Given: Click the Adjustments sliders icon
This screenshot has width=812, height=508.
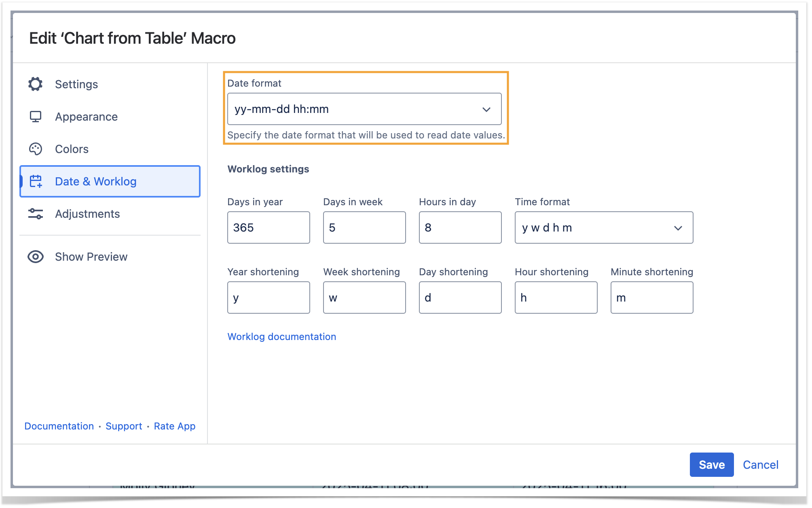Looking at the screenshot, I should (36, 214).
